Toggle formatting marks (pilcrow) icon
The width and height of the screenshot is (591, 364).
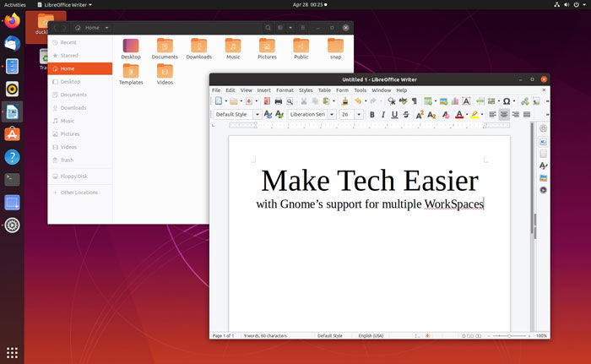tap(414, 101)
